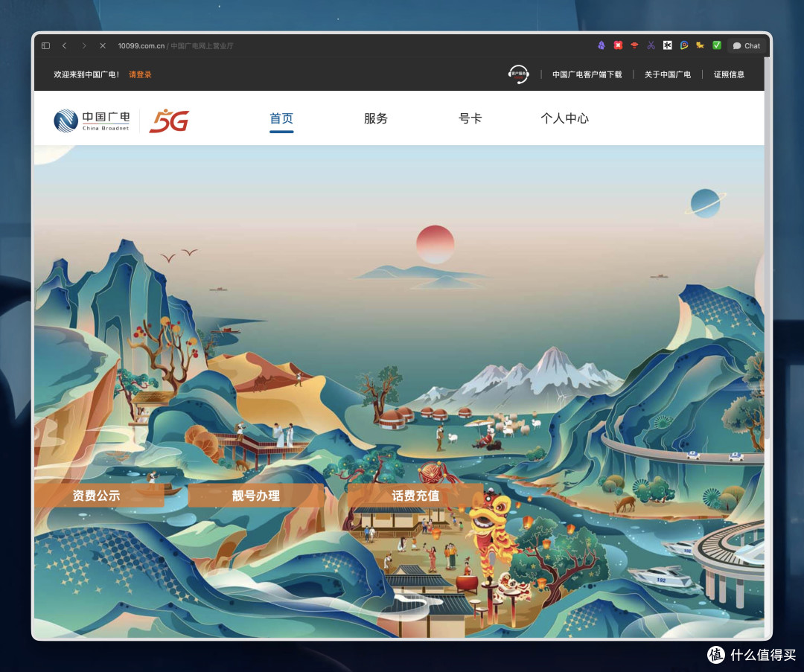
Task: Click the 资费公示 banner button
Action: pyautogui.click(x=99, y=495)
